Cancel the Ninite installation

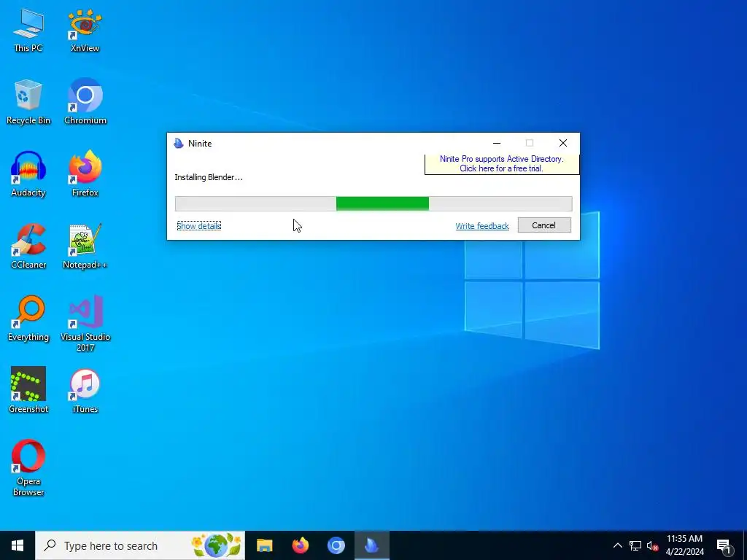tap(544, 225)
